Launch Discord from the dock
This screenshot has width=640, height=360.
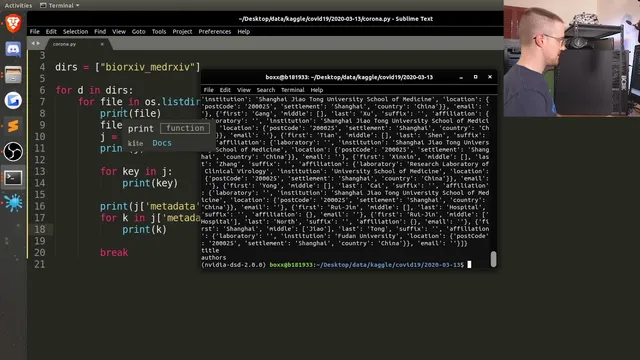click(x=13, y=49)
